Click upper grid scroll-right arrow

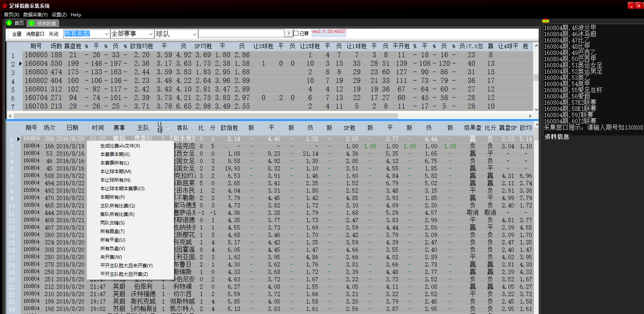[x=530, y=116]
